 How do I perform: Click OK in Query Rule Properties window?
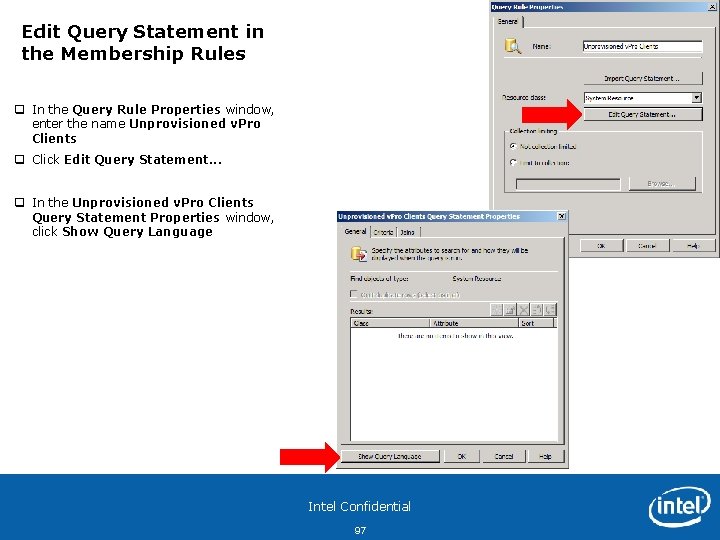[602, 246]
